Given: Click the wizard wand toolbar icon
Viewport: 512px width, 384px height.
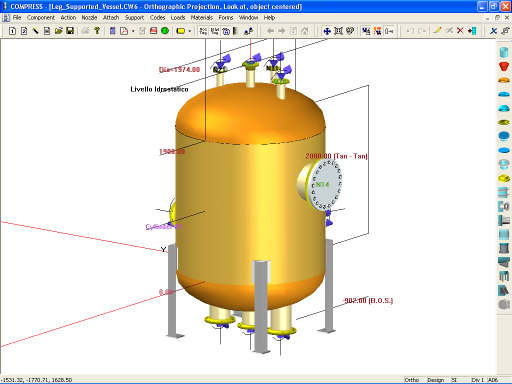Looking at the screenshot, I should pos(35,31).
